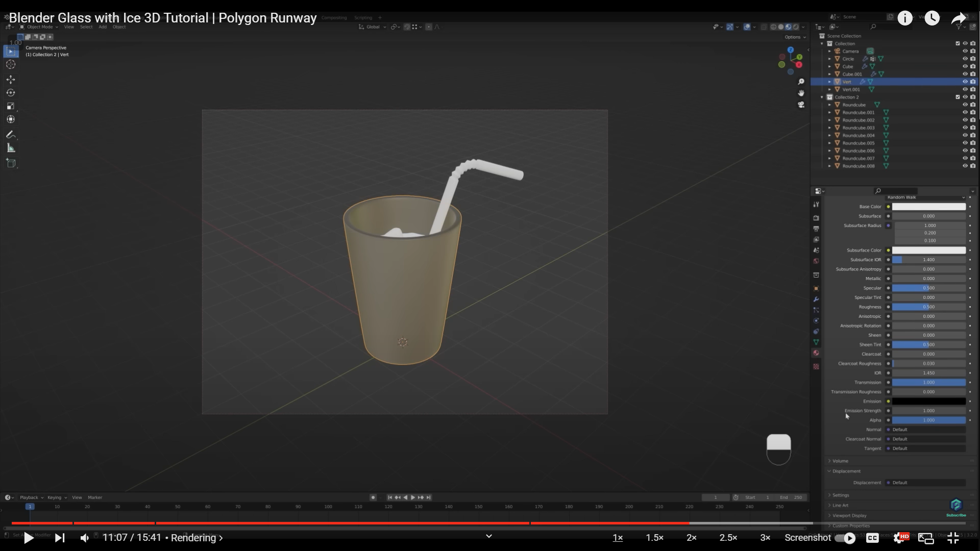980x551 pixels.
Task: Select the Measure ruler tool
Action: [x=11, y=148]
